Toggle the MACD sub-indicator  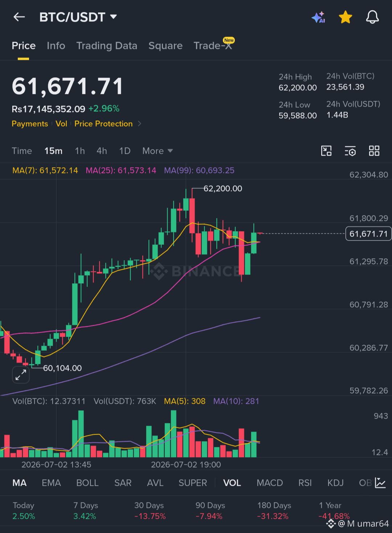pos(270,483)
